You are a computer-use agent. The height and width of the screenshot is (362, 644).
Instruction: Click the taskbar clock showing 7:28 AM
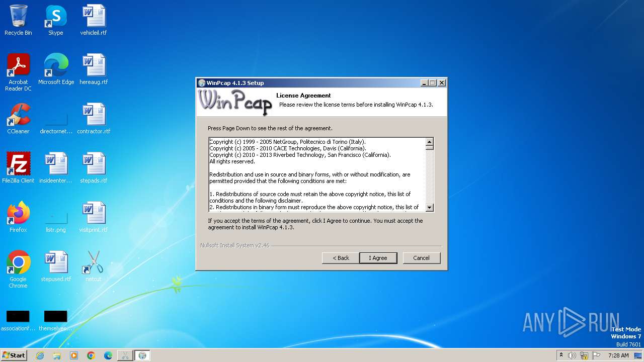618,355
